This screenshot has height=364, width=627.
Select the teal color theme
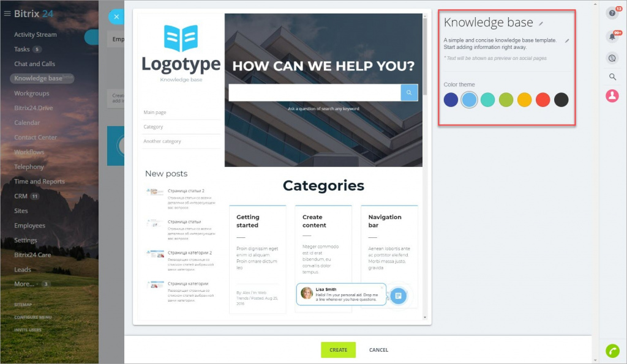487,100
